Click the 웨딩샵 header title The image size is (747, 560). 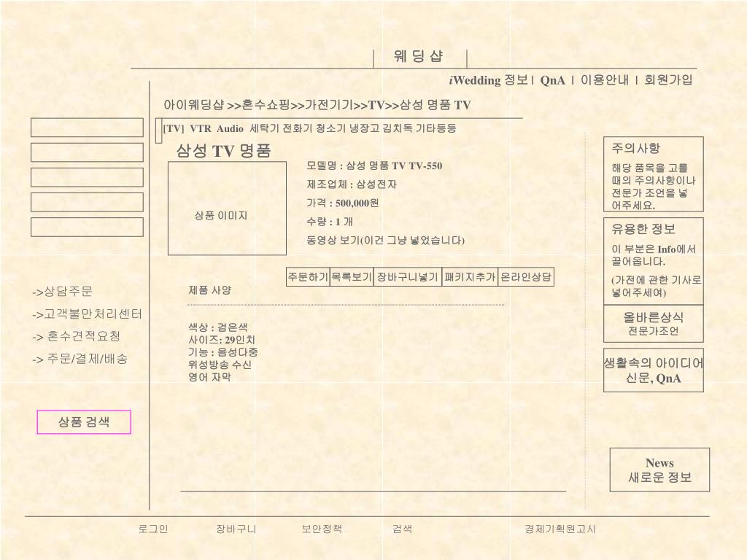[x=418, y=57]
